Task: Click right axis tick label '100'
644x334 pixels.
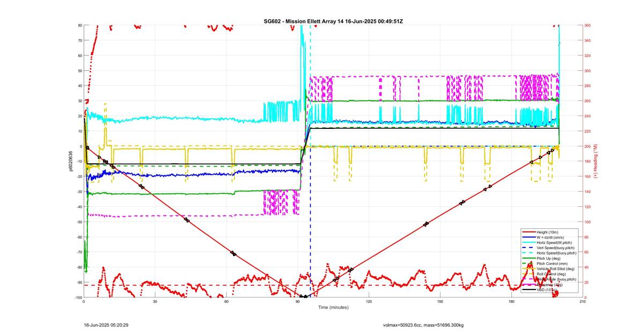Action: [588, 222]
